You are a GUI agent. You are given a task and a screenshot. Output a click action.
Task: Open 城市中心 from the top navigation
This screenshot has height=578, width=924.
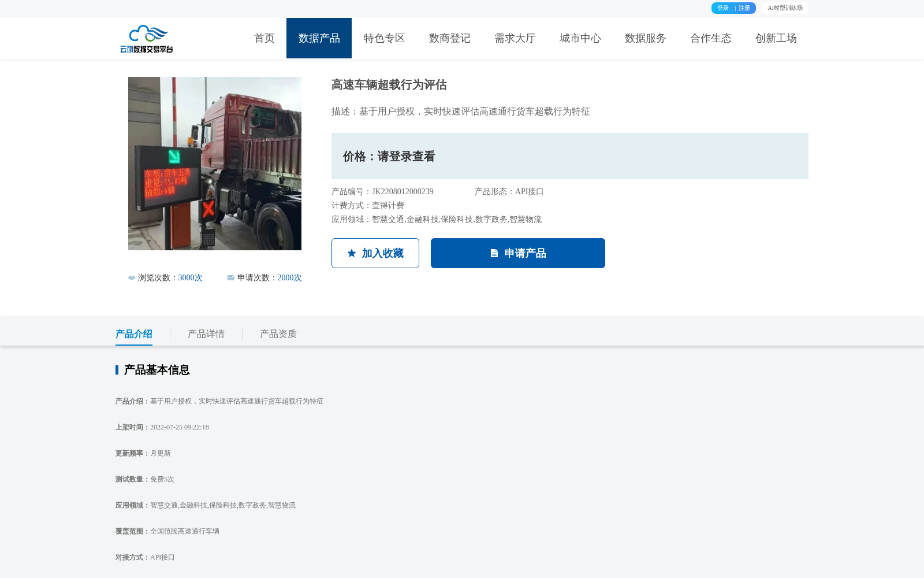[580, 38]
